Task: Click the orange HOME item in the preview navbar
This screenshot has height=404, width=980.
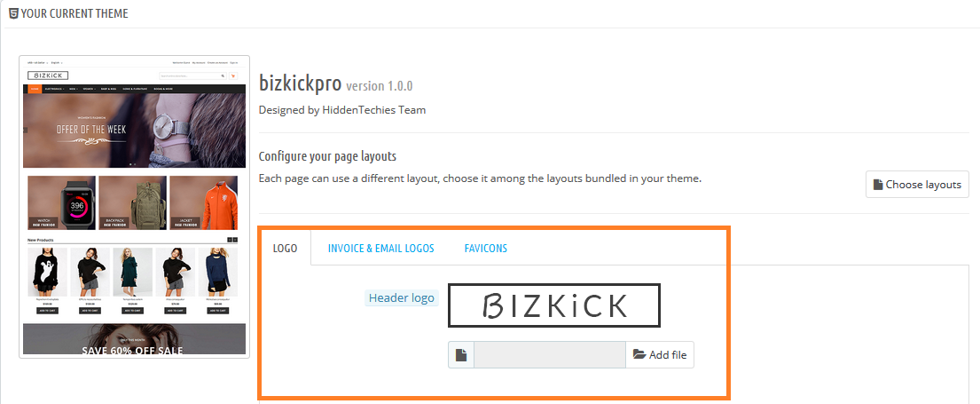Action: click(x=34, y=90)
